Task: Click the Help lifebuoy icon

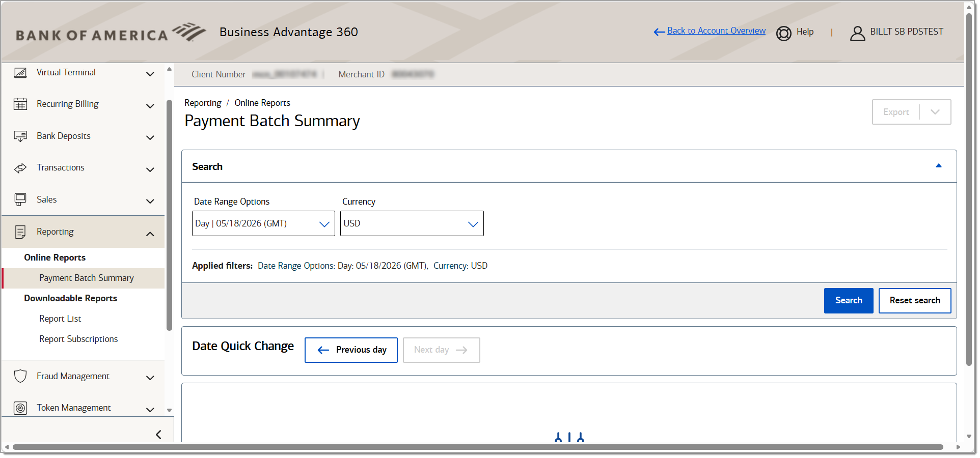Action: (784, 34)
